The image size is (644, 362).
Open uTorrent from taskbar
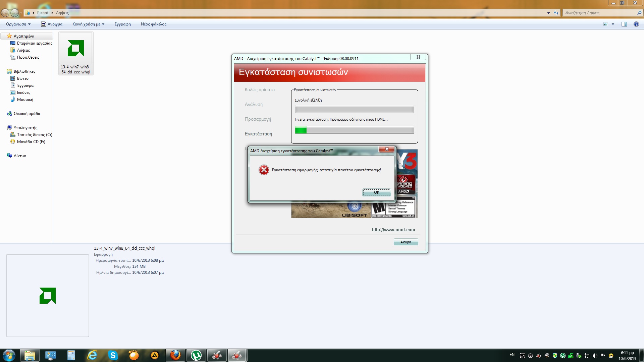(196, 355)
